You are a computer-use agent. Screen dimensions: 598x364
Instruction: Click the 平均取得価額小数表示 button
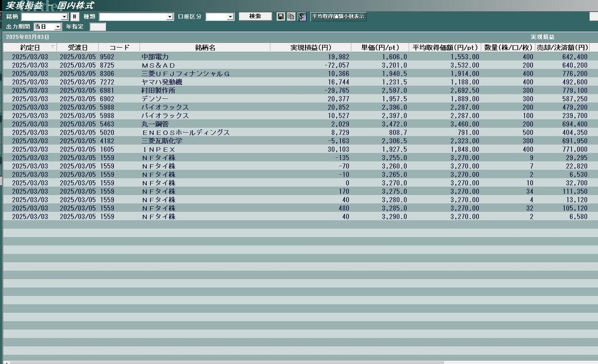[x=338, y=16]
